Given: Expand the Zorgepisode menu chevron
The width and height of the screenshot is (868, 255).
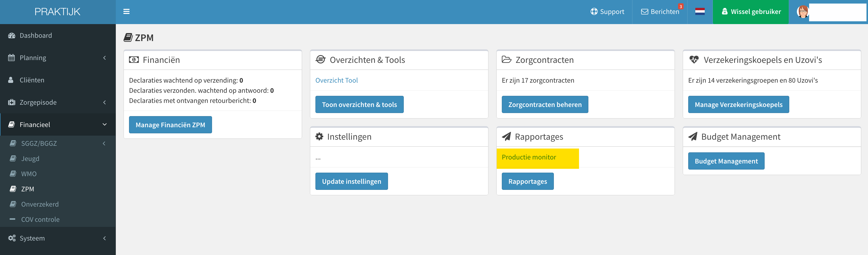Looking at the screenshot, I should tap(104, 102).
